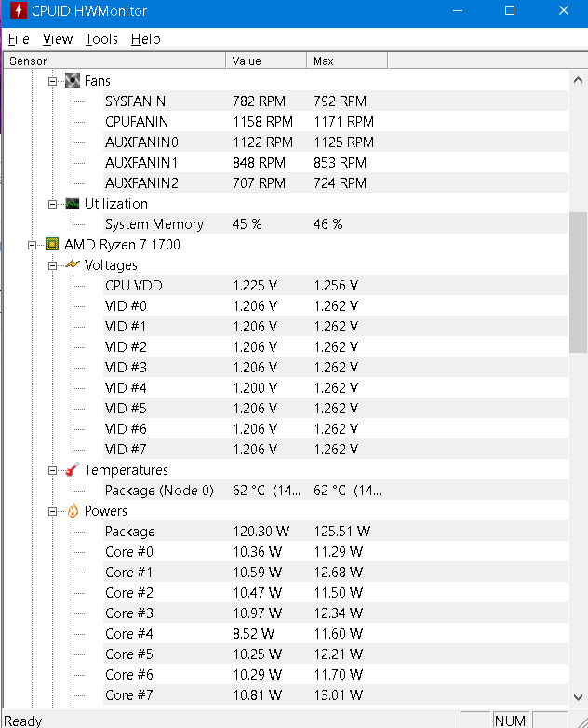Select the AUXFANIN1 row
This screenshot has width=588, height=728.
pos(336,162)
